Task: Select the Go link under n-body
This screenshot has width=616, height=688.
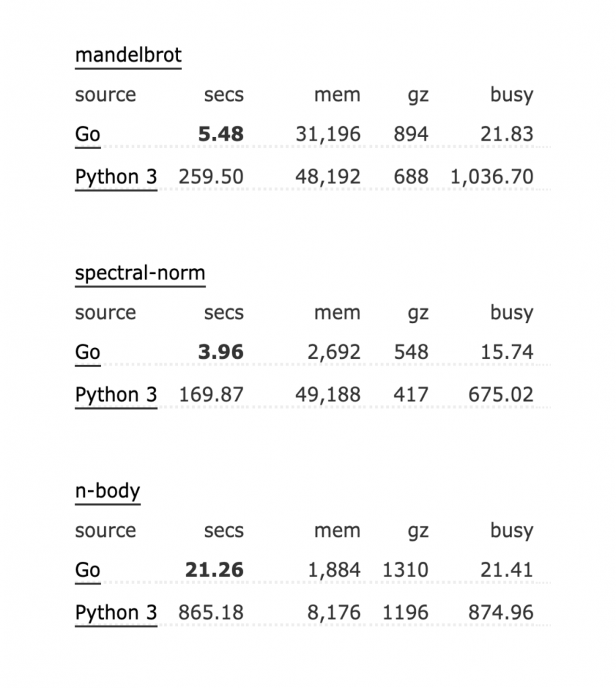Action: click(87, 570)
